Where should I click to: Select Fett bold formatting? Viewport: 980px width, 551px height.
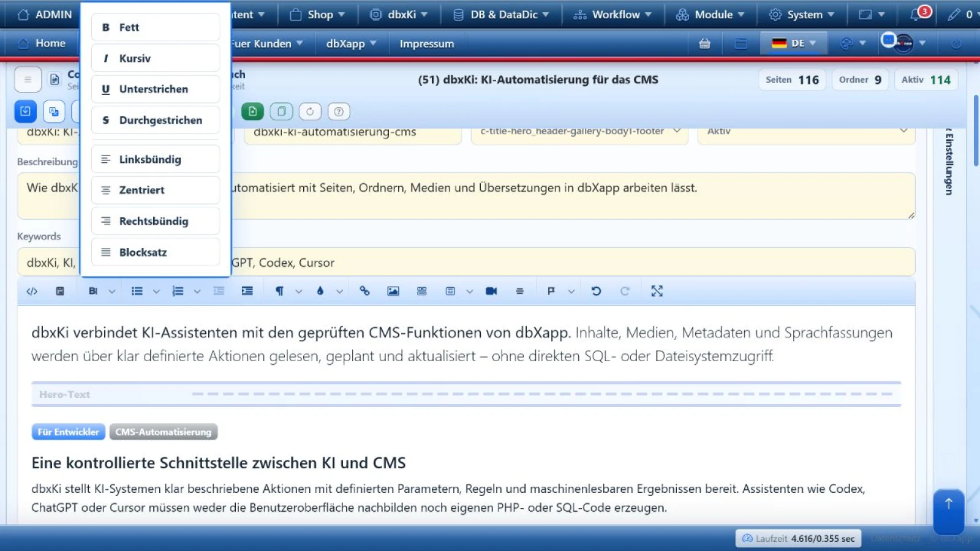(x=156, y=28)
